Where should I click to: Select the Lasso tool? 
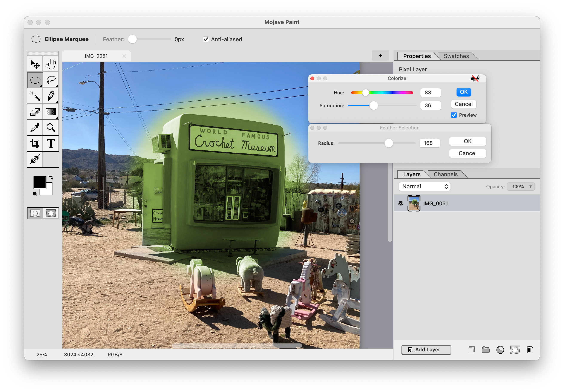(x=51, y=80)
